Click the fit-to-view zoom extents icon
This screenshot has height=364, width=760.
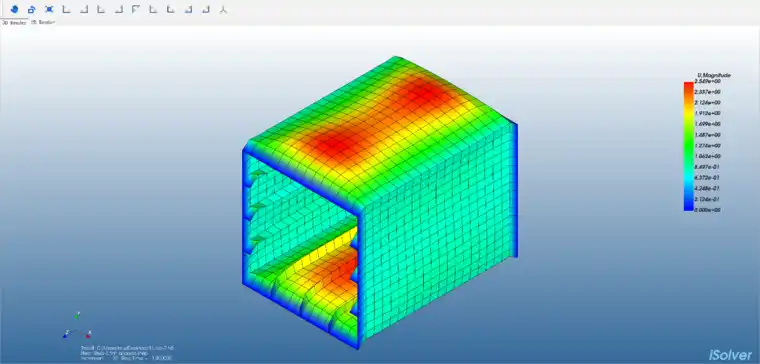(x=49, y=9)
